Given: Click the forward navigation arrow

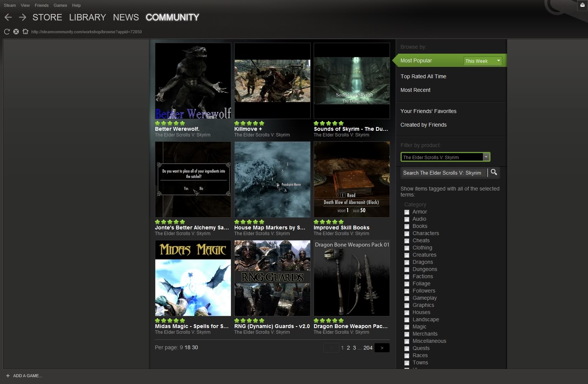Looking at the screenshot, I should tap(22, 17).
